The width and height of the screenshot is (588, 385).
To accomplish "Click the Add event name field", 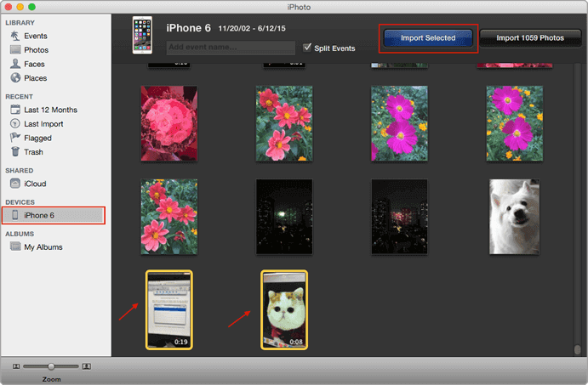I will [231, 48].
